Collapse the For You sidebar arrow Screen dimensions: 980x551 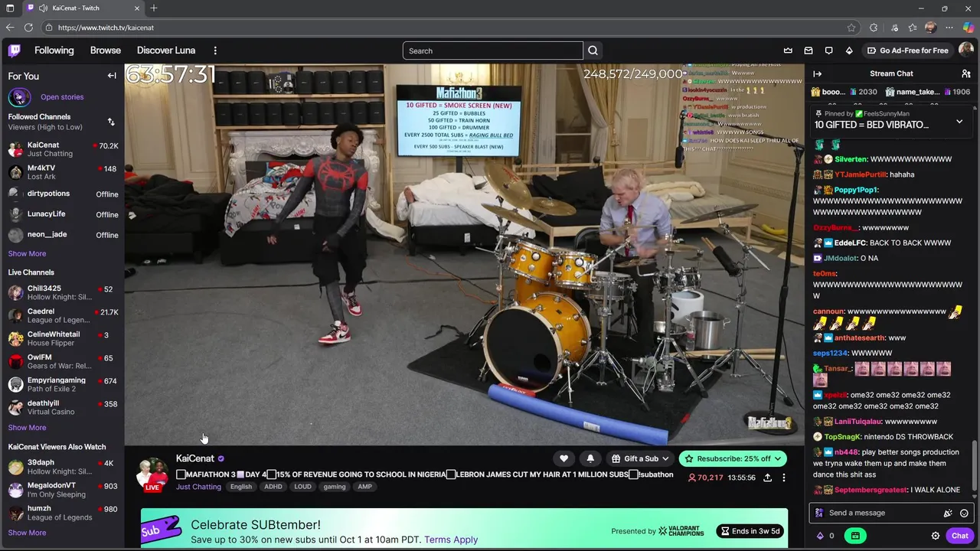pyautogui.click(x=112, y=76)
